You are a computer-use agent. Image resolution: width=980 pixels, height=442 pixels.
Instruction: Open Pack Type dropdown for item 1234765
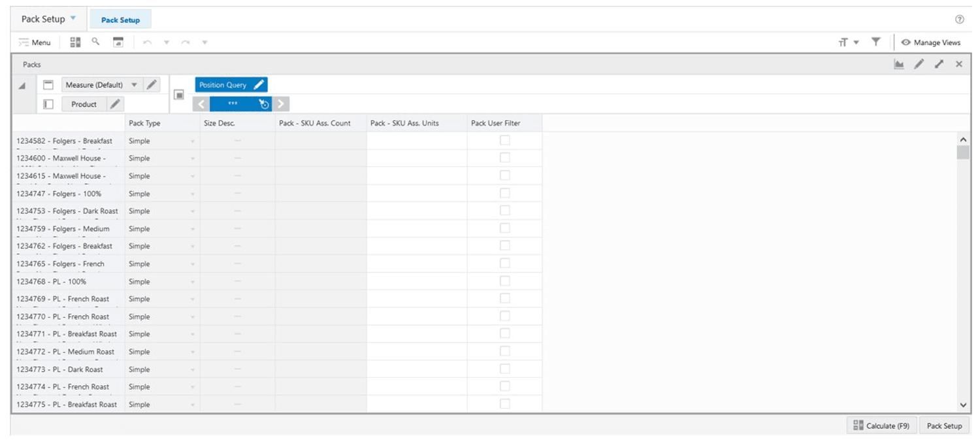(x=193, y=264)
